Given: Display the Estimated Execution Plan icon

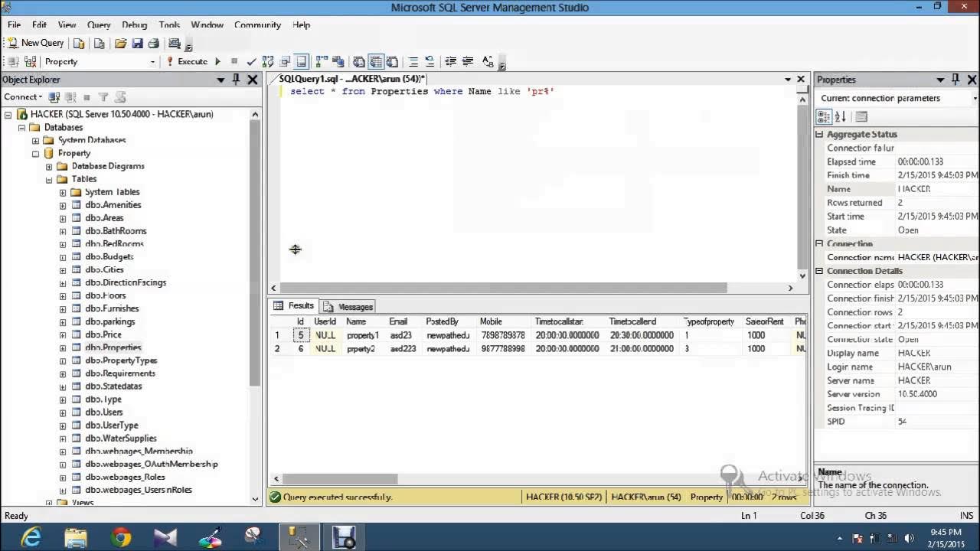Looking at the screenshot, I should [x=268, y=61].
